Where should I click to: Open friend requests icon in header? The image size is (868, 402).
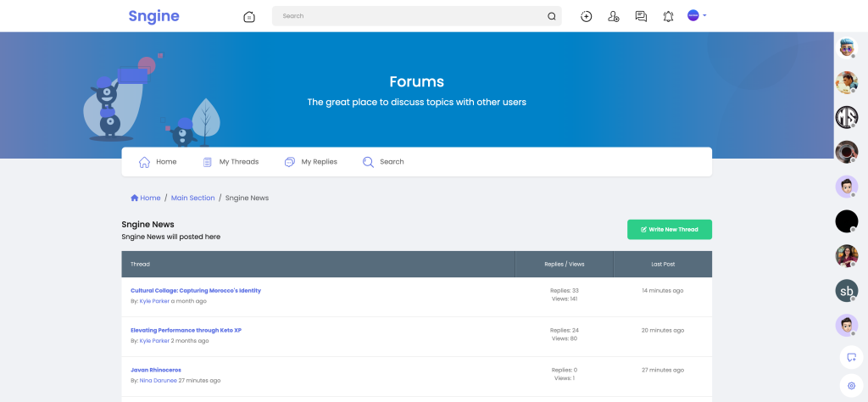click(614, 17)
